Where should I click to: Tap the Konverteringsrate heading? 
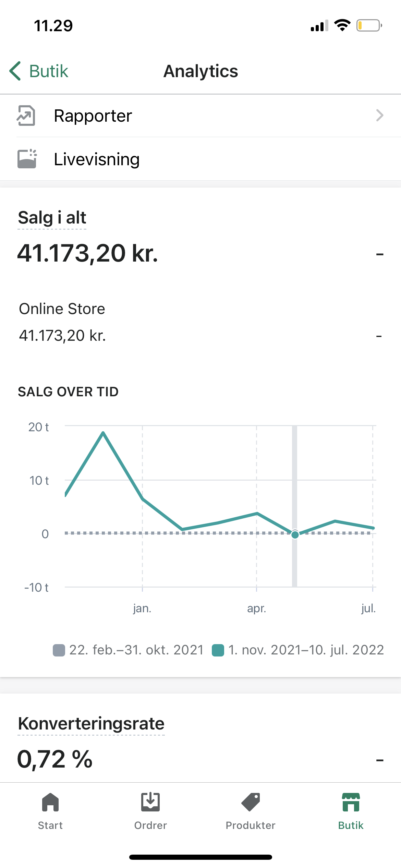[x=91, y=724]
